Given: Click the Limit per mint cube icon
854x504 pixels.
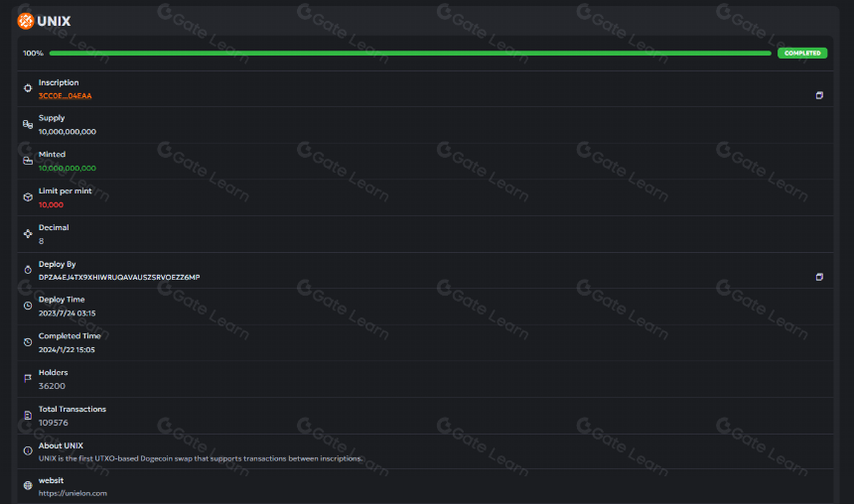Looking at the screenshot, I should 28,197.
